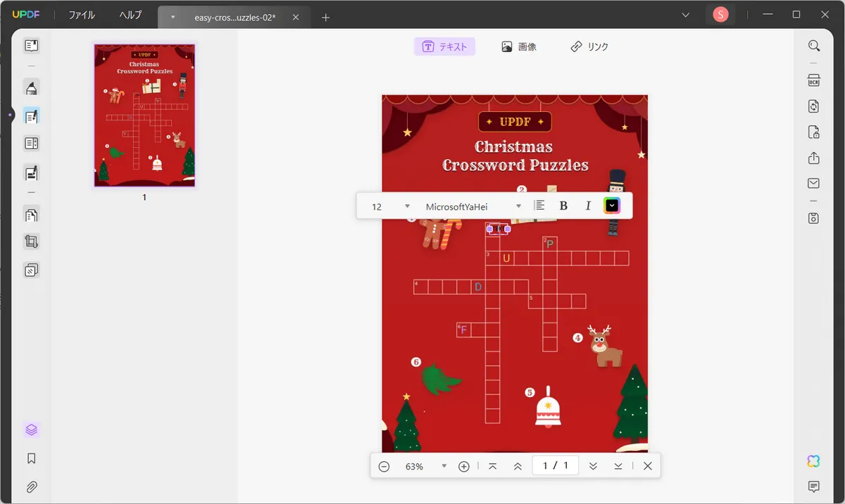
Task: Show the Layers panel icon
Action: 31,429
